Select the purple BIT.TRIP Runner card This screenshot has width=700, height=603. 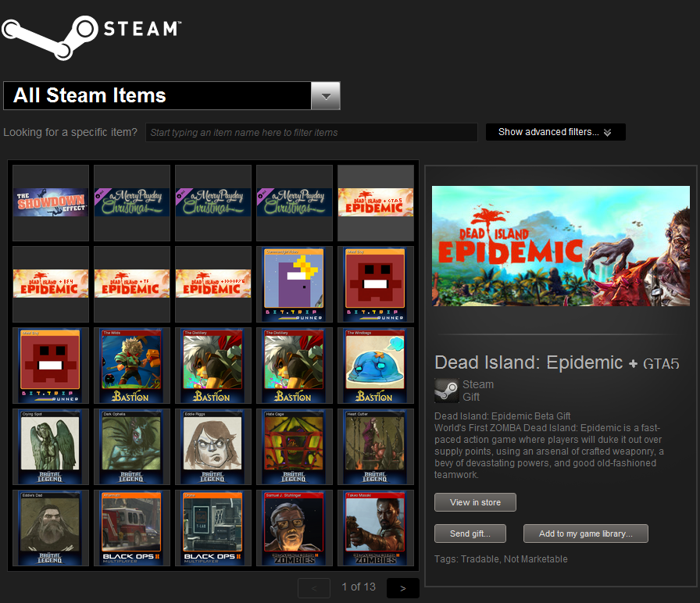295,284
